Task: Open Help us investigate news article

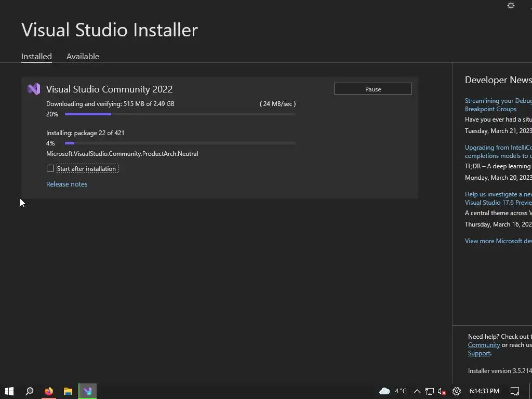Action: [498, 198]
